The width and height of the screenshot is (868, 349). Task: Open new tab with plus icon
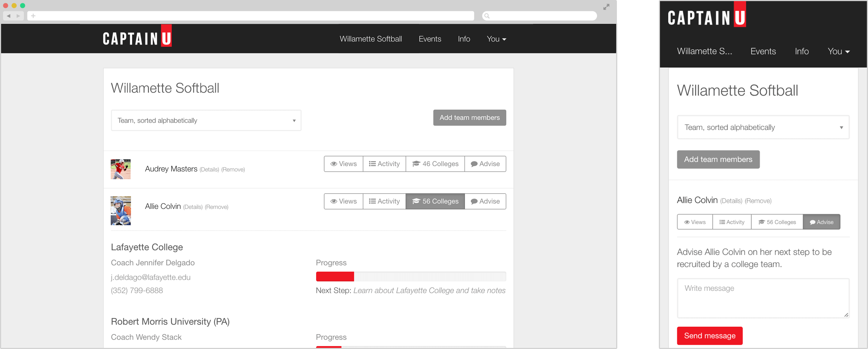pos(33,16)
